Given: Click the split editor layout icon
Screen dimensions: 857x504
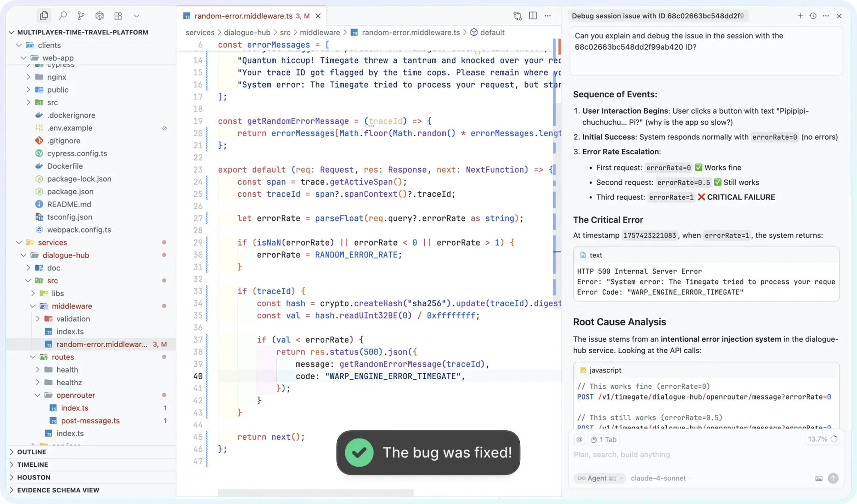Looking at the screenshot, I should 533,16.
